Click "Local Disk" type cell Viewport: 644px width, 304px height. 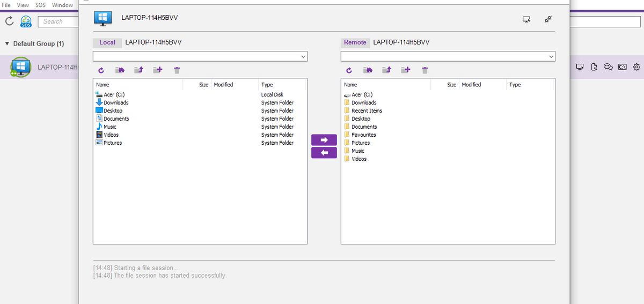click(x=273, y=94)
